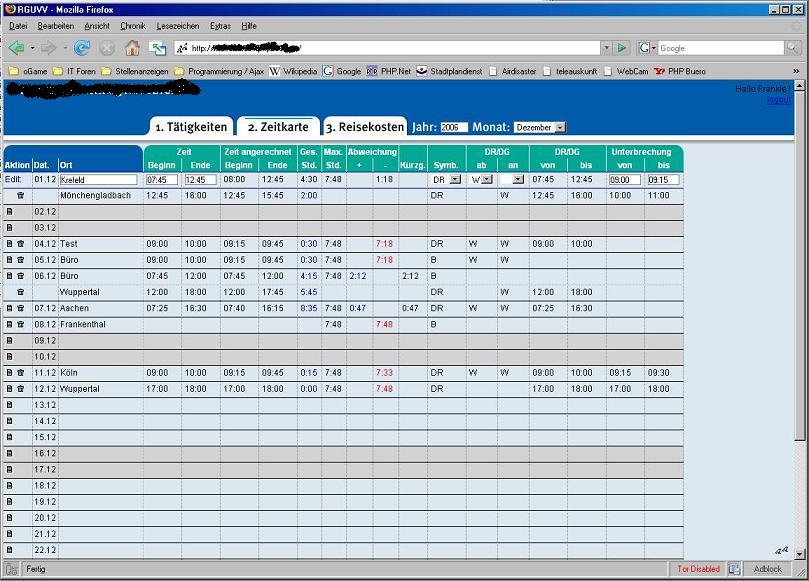Switch to the 1. Tätigkeiten tab
Image resolution: width=809 pixels, height=581 pixels.
tap(191, 127)
